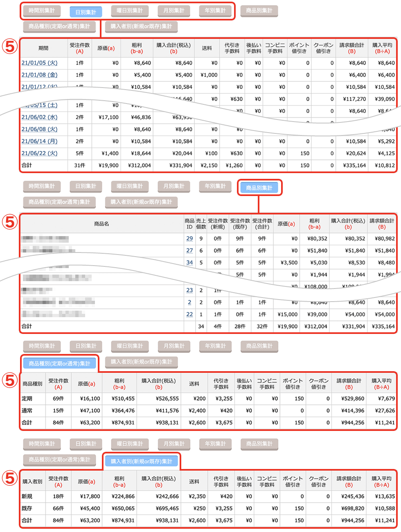Select the 69件 order count cell
The width and height of the screenshot is (401, 532).
pyautogui.click(x=59, y=399)
